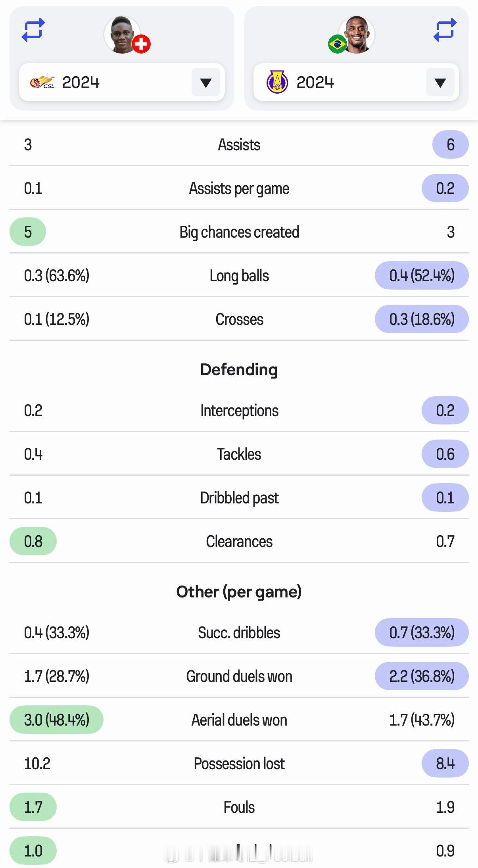This screenshot has width=478, height=868.
Task: Select the Assists stat row label
Action: pyautogui.click(x=239, y=145)
